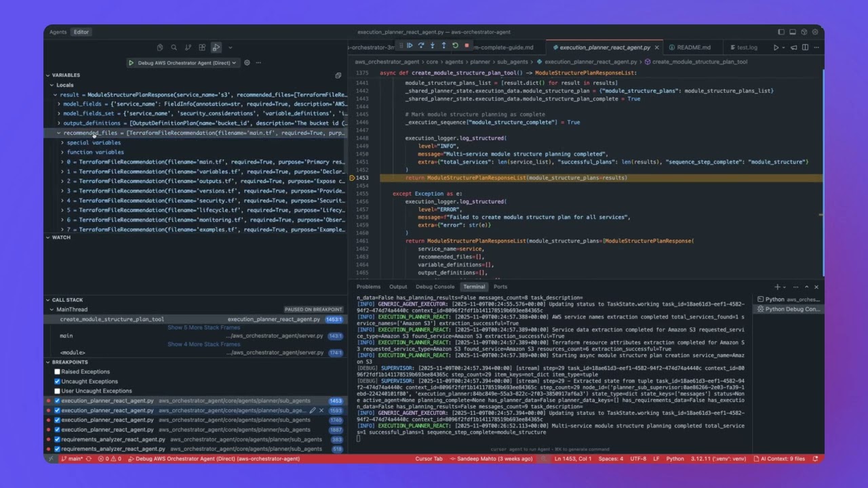Viewport: 868px width, 488px height.
Task: Disable breakpoint at line 1887 checkbox
Action: point(57,429)
